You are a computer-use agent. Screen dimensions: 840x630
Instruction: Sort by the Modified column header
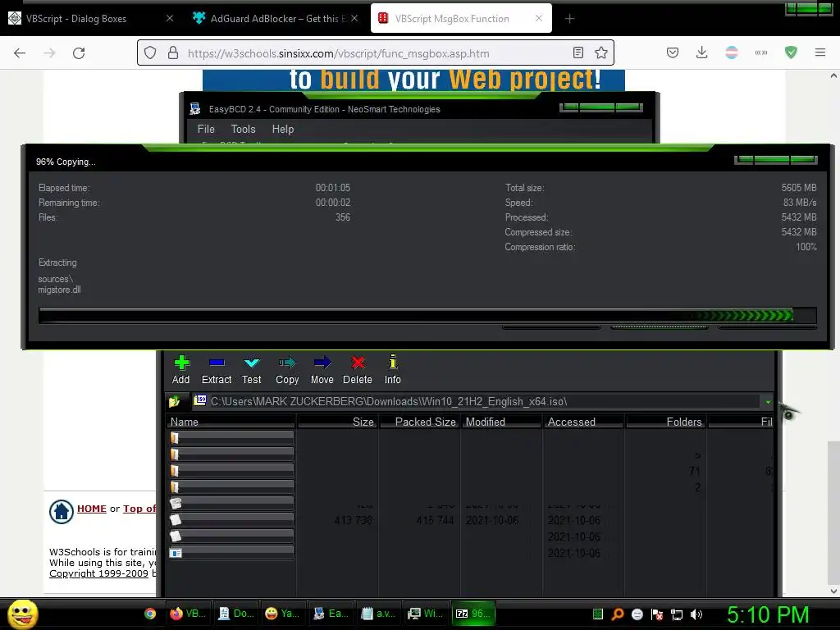coord(501,422)
